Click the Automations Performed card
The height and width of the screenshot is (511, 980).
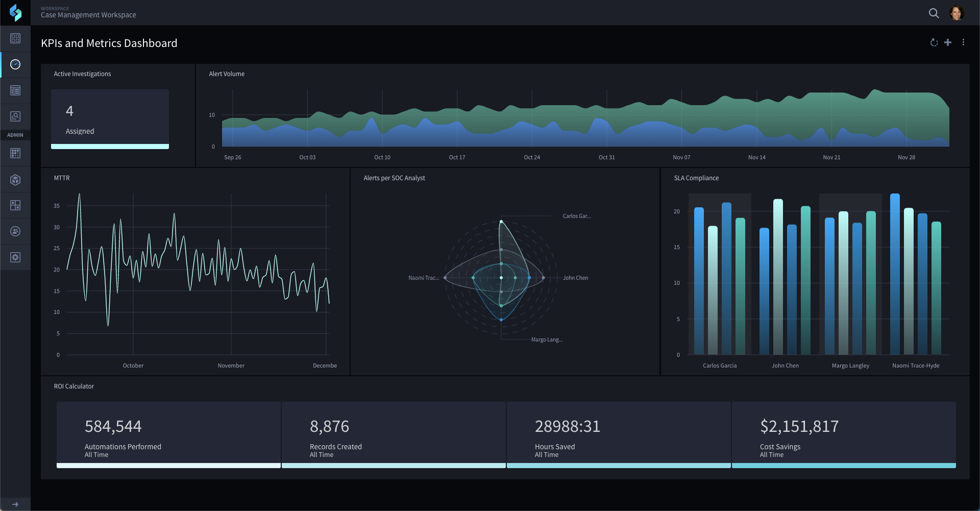point(168,434)
